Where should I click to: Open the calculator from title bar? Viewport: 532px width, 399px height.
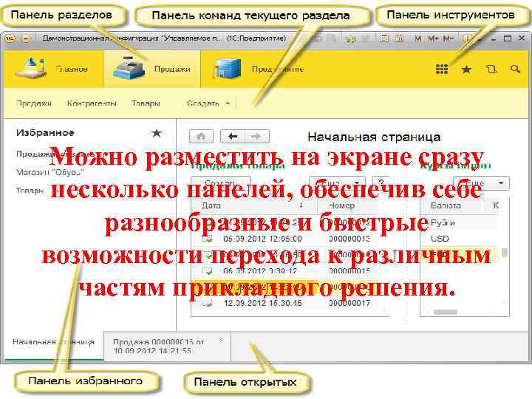tap(384, 38)
